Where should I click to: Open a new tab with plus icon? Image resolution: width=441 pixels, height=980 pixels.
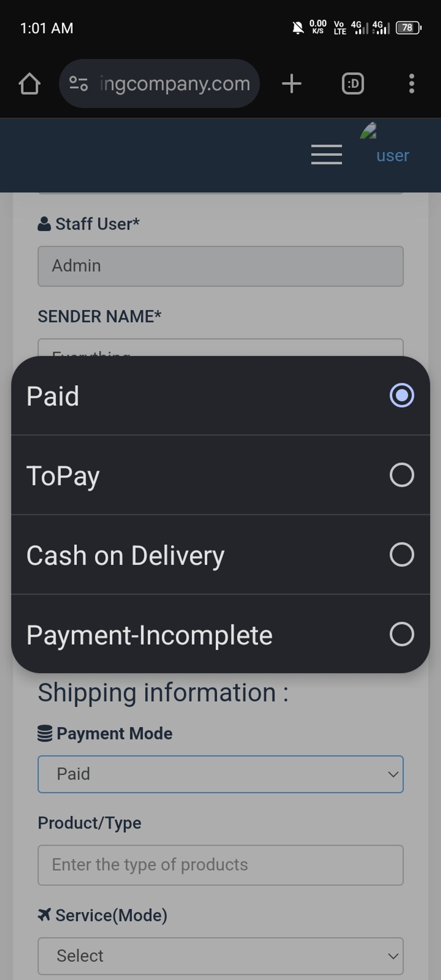tap(291, 84)
